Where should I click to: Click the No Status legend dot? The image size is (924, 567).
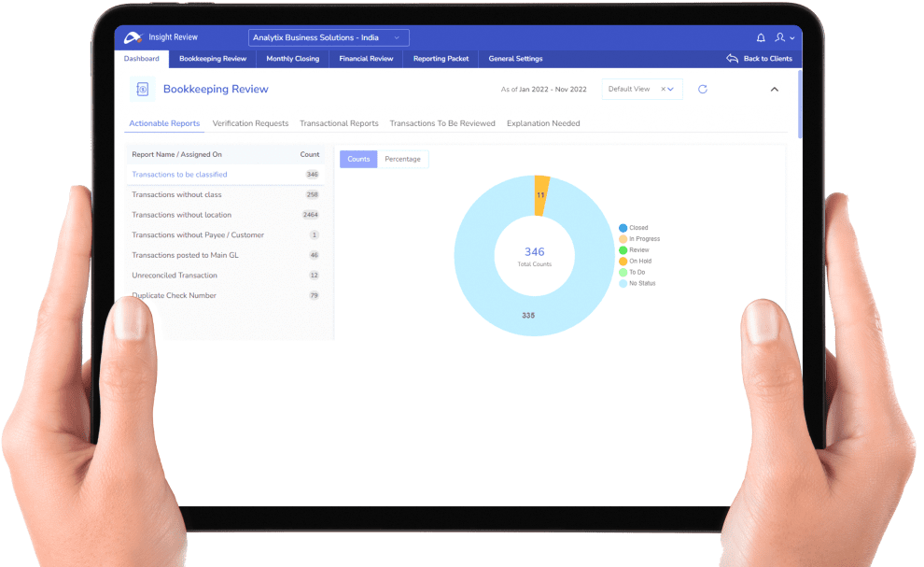(623, 283)
